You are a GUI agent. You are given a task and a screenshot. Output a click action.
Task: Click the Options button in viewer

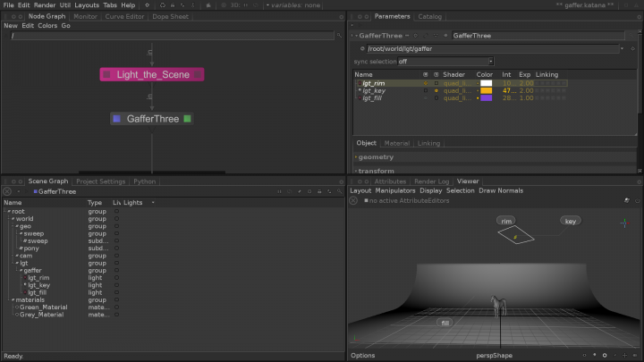coord(363,355)
